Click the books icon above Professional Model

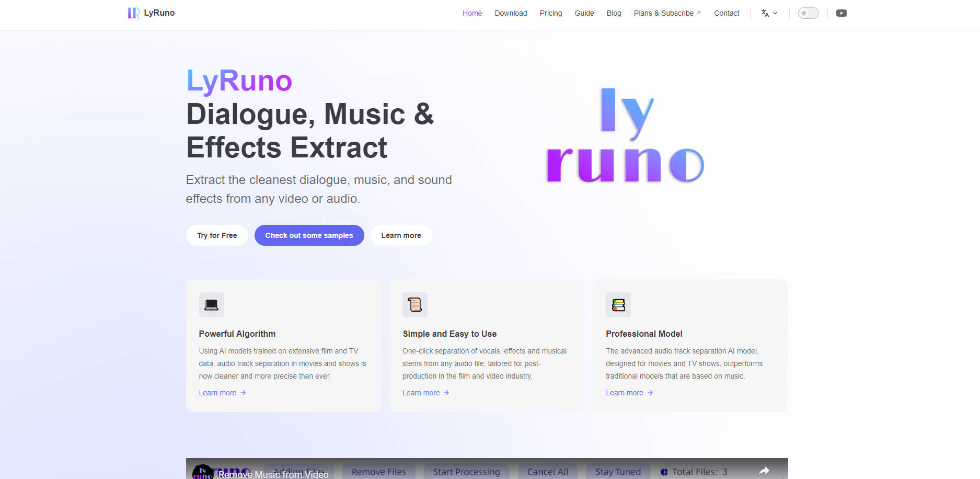click(618, 304)
